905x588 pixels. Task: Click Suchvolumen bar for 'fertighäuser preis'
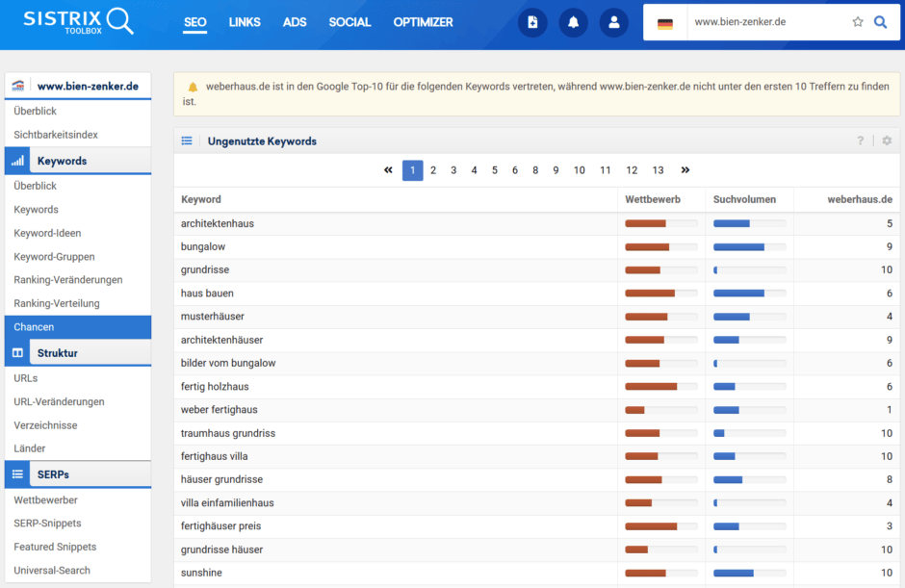pyautogui.click(x=749, y=526)
